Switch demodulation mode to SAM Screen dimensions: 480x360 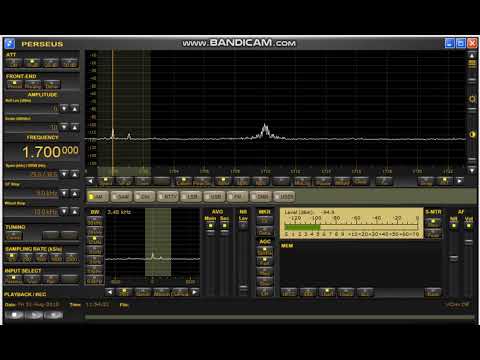pos(121,197)
